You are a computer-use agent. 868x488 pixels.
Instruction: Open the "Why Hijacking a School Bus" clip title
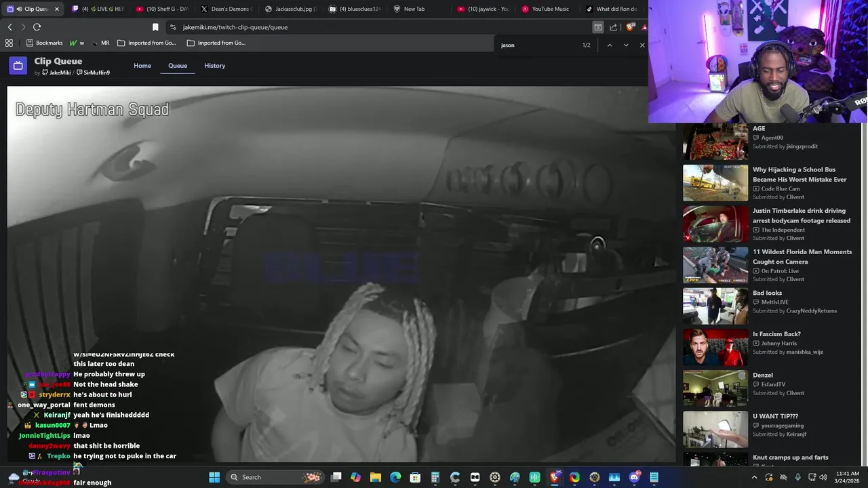pos(800,175)
